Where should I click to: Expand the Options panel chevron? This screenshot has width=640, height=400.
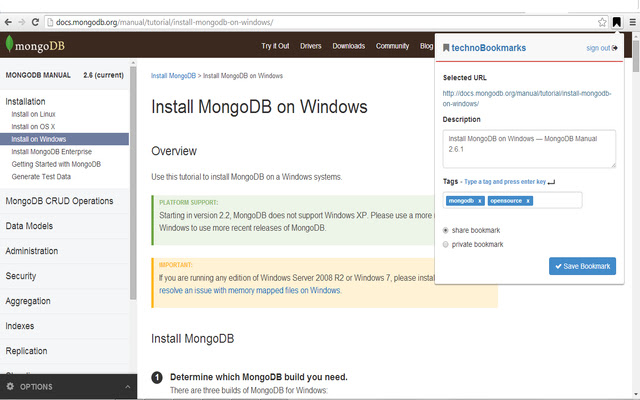[127, 387]
